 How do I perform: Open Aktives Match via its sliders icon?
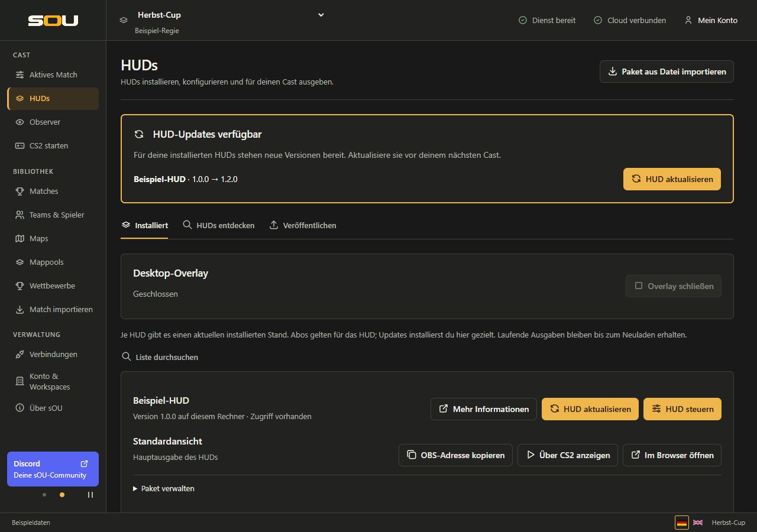pyautogui.click(x=20, y=75)
